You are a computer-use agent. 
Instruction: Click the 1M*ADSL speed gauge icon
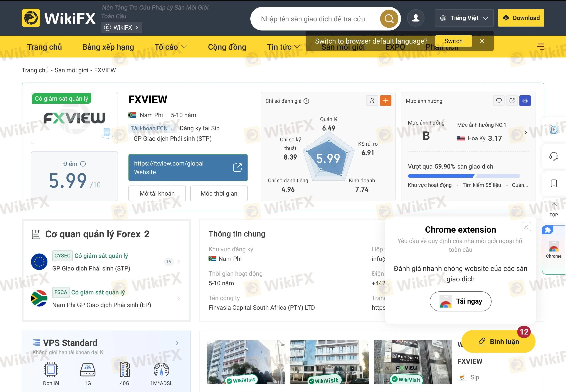click(x=161, y=370)
